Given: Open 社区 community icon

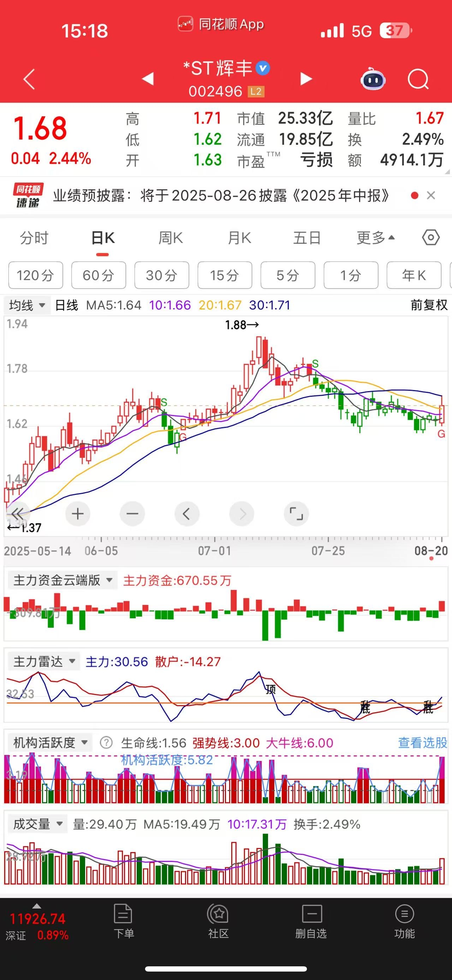Looking at the screenshot, I should pos(218,921).
